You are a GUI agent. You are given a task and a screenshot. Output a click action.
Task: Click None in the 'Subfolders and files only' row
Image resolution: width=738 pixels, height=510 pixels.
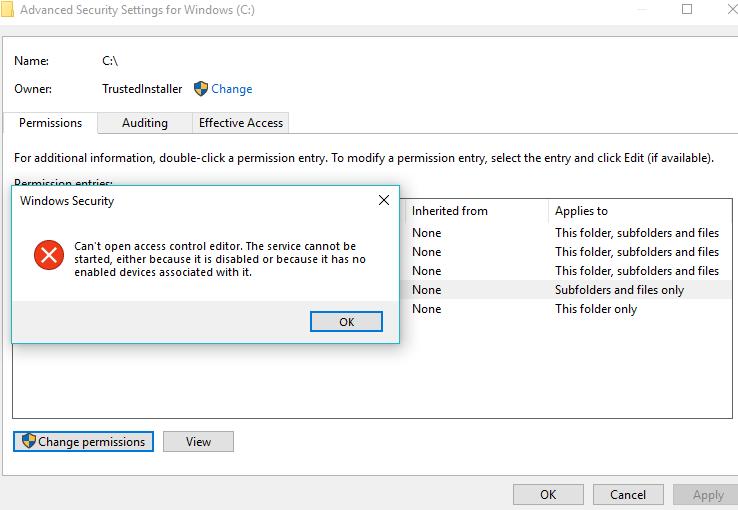tap(426, 290)
